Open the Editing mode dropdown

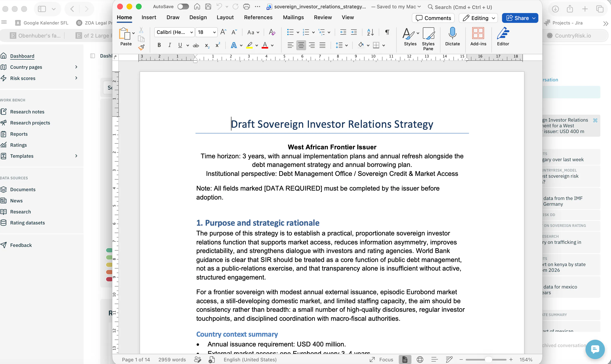tap(478, 18)
